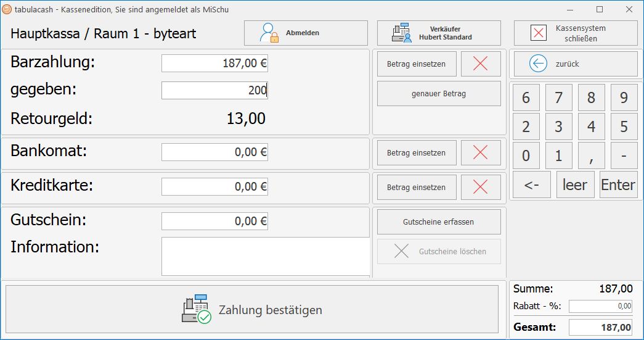This screenshot has width=644, height=340.
Task: Tap keypad digit 2
Action: coord(526,126)
